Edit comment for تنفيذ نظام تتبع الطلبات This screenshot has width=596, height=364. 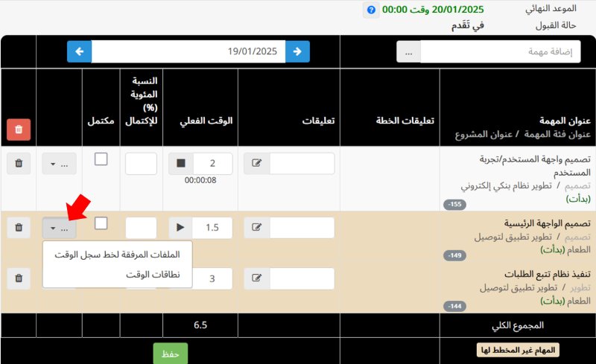tap(257, 278)
